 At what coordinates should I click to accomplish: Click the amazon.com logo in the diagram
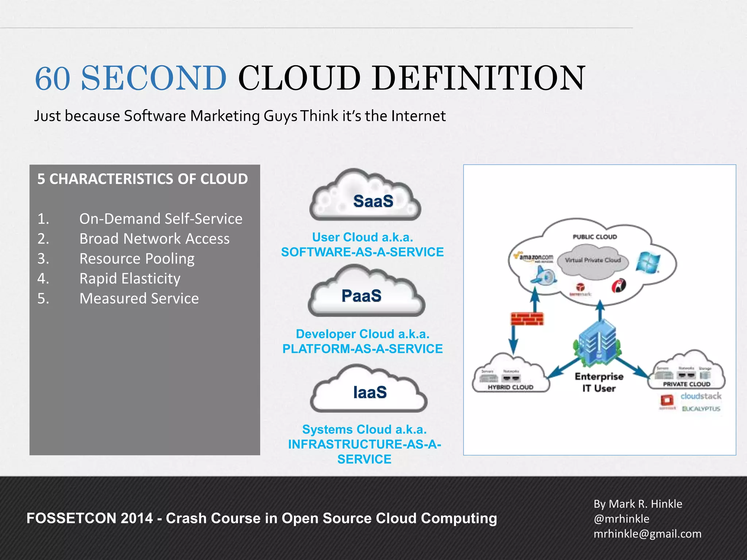pos(534,258)
